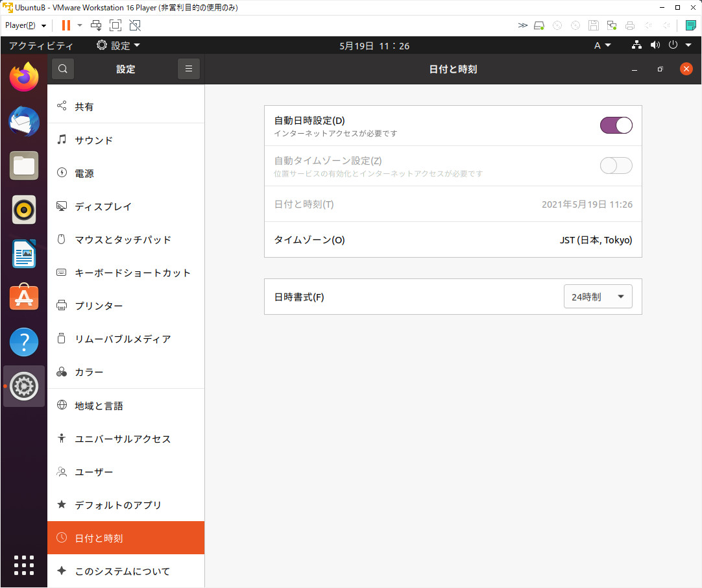Expand VMware devices double-chevron icon
The width and height of the screenshot is (702, 588).
click(x=522, y=25)
